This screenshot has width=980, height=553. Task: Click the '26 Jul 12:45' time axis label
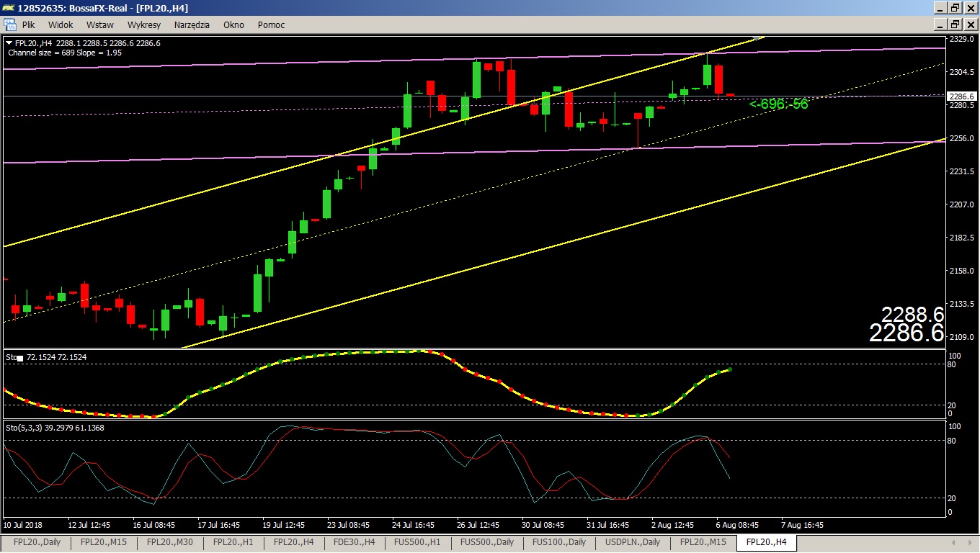[478, 525]
